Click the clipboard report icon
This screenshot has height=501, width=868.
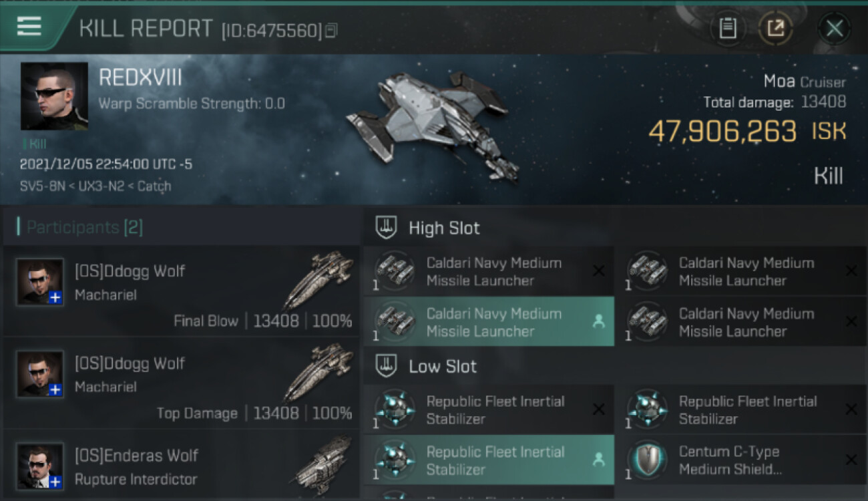click(x=728, y=29)
